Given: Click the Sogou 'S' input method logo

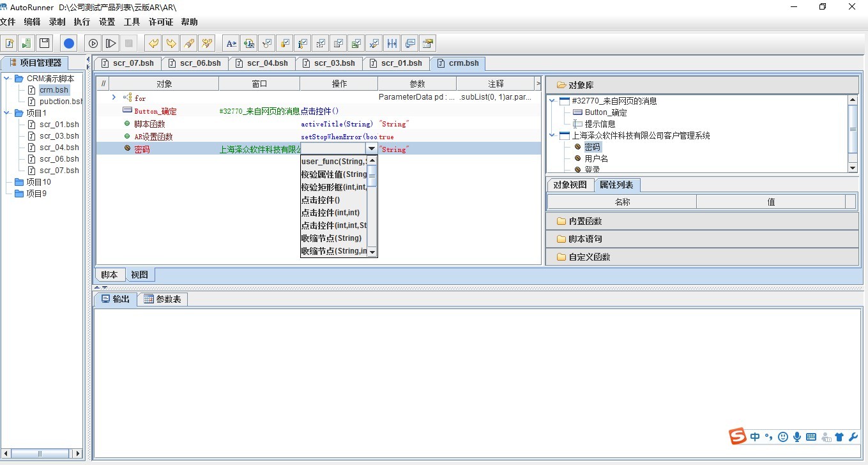Looking at the screenshot, I should pyautogui.click(x=738, y=437).
